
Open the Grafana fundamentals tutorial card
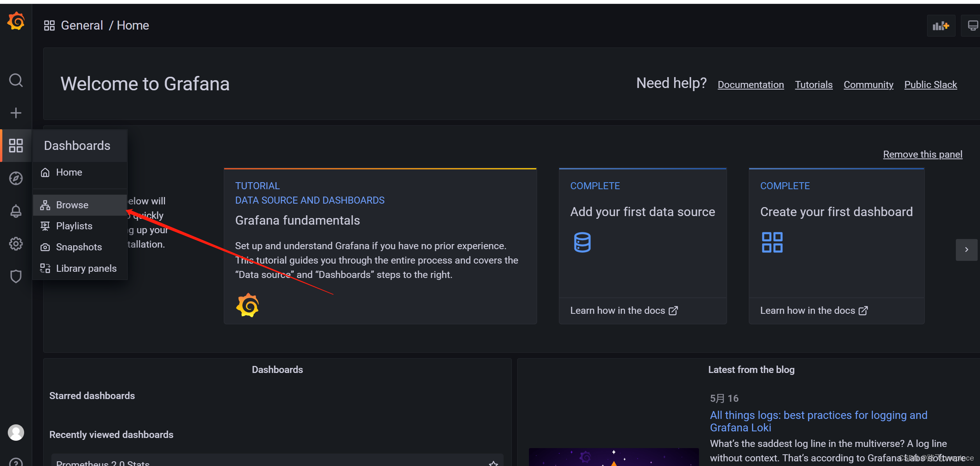click(380, 246)
